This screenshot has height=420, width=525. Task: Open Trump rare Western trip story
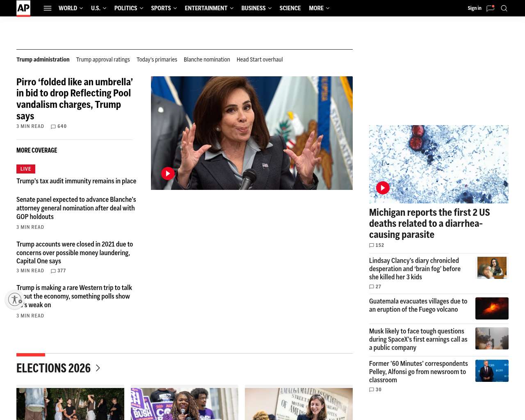pos(74,296)
